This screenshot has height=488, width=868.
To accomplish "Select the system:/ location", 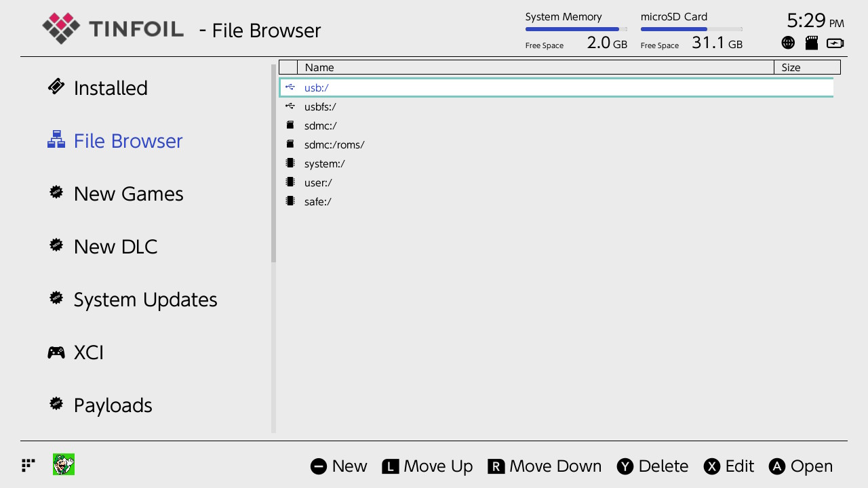I will point(325,163).
